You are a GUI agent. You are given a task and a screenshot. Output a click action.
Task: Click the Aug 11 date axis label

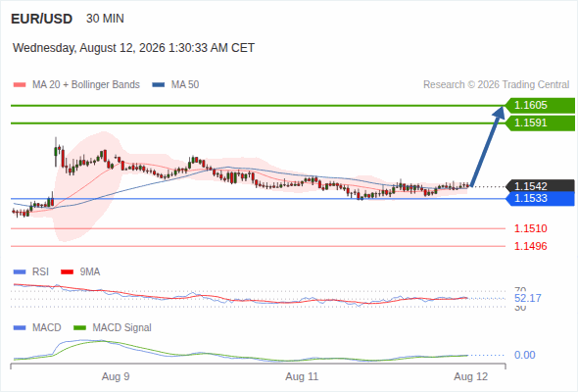click(302, 376)
